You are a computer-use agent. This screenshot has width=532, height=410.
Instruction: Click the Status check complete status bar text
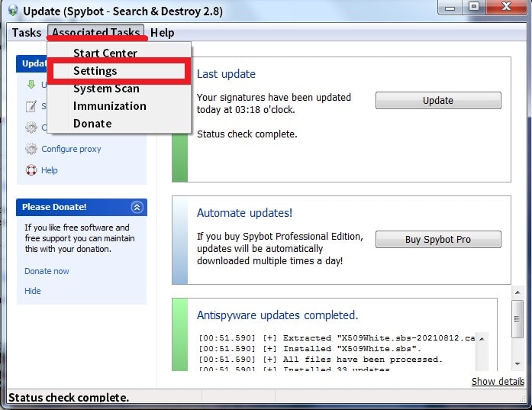point(69,397)
